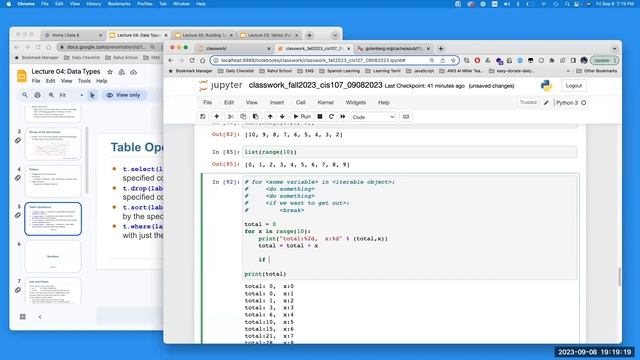Click the code cell In [92] editor
640x360 pixels.
tap(410, 228)
